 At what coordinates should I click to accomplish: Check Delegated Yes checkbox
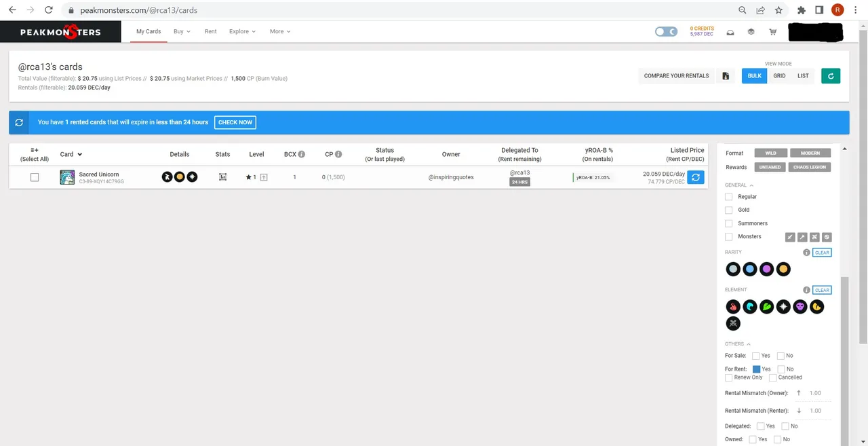(x=761, y=426)
